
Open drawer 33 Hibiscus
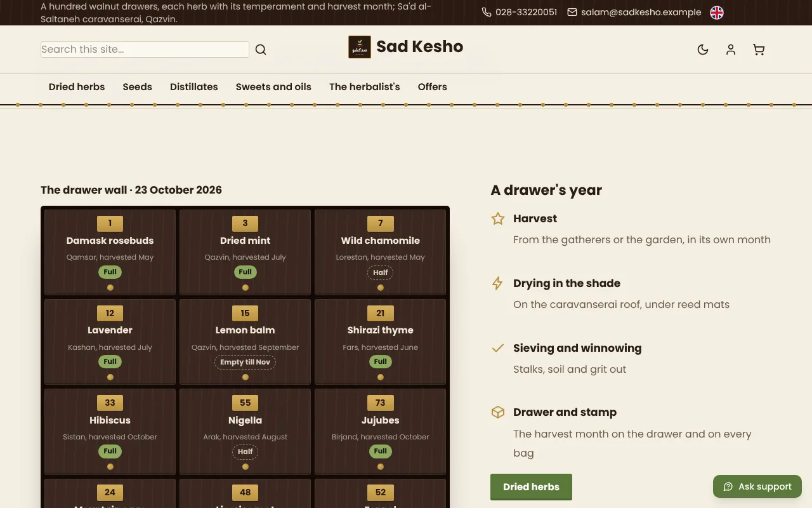(x=110, y=432)
